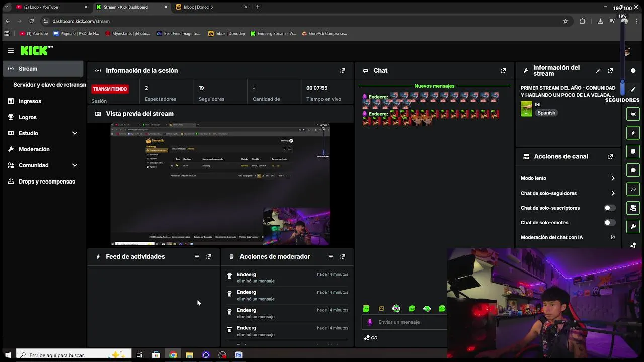
Task: Open Drops y recompensas section
Action: [x=43, y=182]
